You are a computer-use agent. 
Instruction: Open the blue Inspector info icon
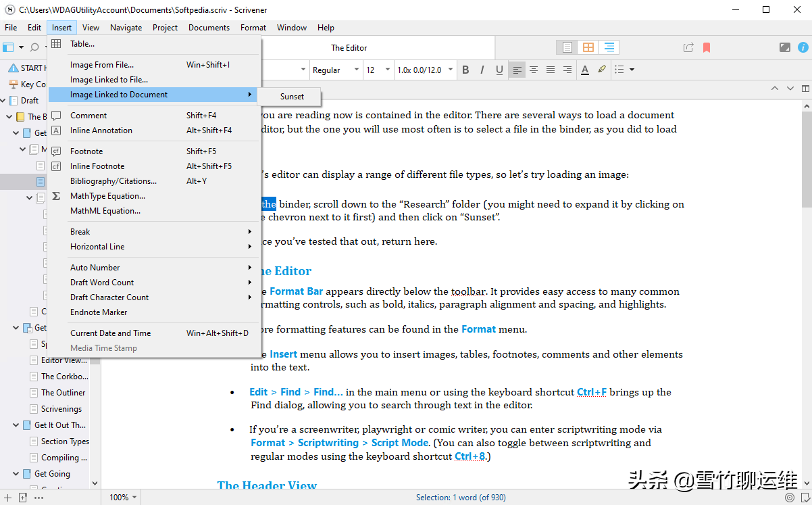803,47
